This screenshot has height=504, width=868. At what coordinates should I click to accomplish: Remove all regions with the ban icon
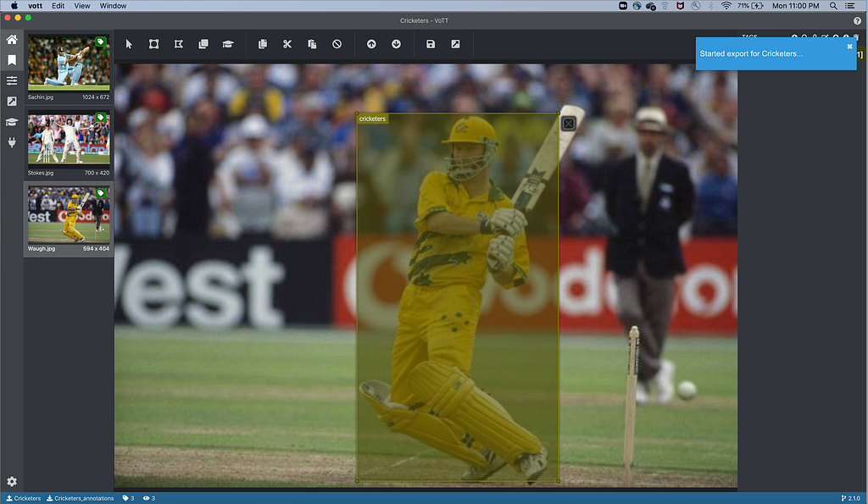click(x=337, y=44)
